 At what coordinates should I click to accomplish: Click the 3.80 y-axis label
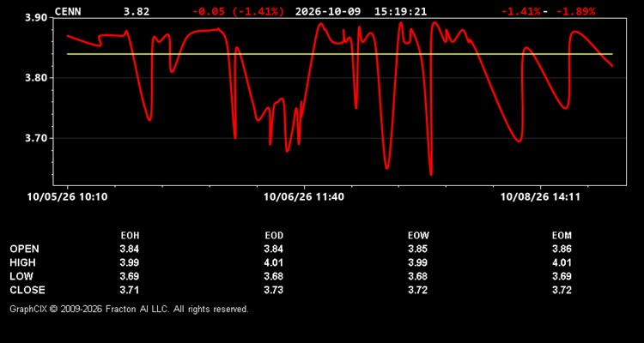click(36, 77)
